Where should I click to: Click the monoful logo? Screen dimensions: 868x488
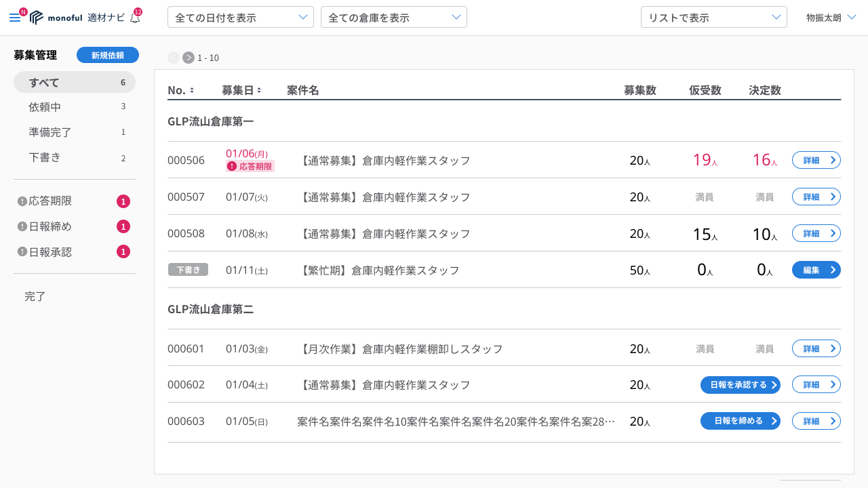pyautogui.click(x=56, y=18)
